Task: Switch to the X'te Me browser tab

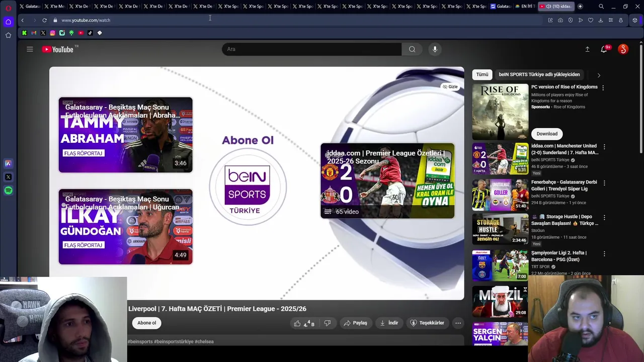Action: pos(54,7)
